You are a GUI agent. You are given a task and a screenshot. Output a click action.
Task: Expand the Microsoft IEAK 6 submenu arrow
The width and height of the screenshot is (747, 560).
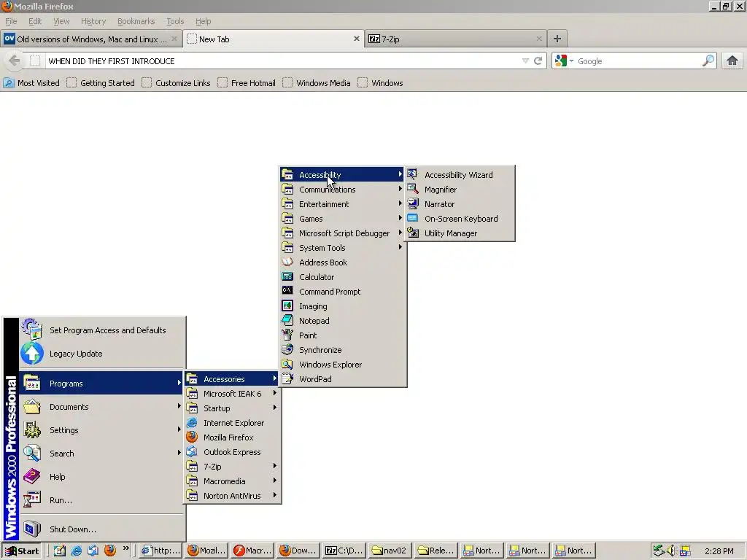pyautogui.click(x=275, y=393)
